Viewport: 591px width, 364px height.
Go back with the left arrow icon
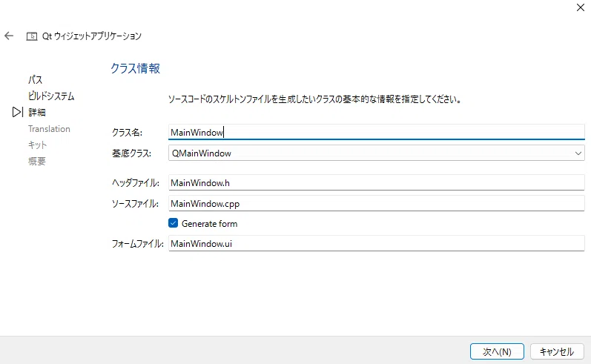9,36
